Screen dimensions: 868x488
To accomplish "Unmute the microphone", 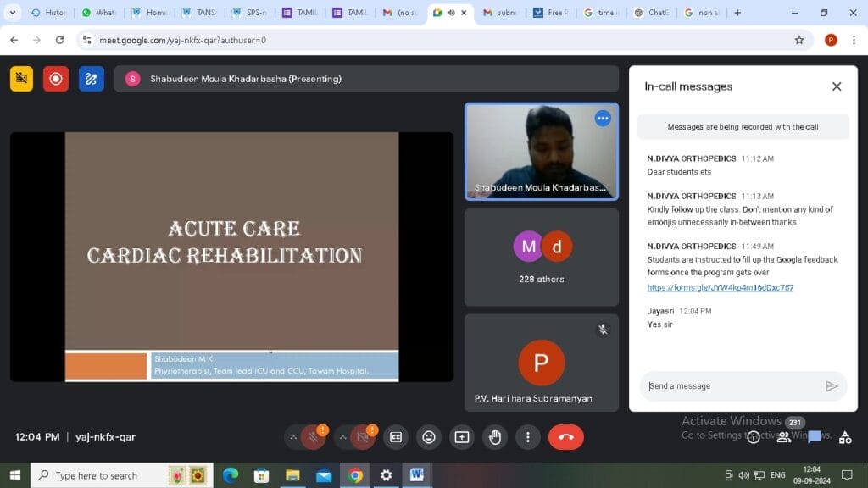I will [x=313, y=437].
